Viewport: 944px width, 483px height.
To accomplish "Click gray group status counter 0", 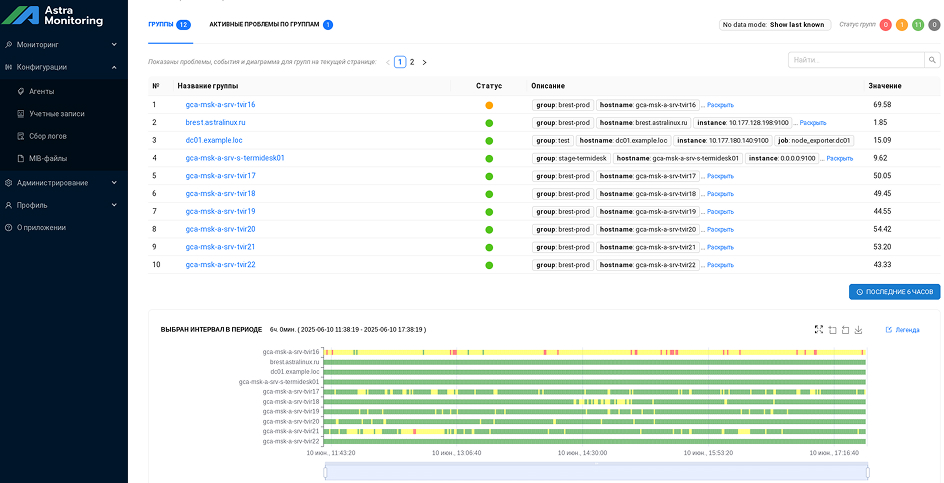I will tap(934, 25).
